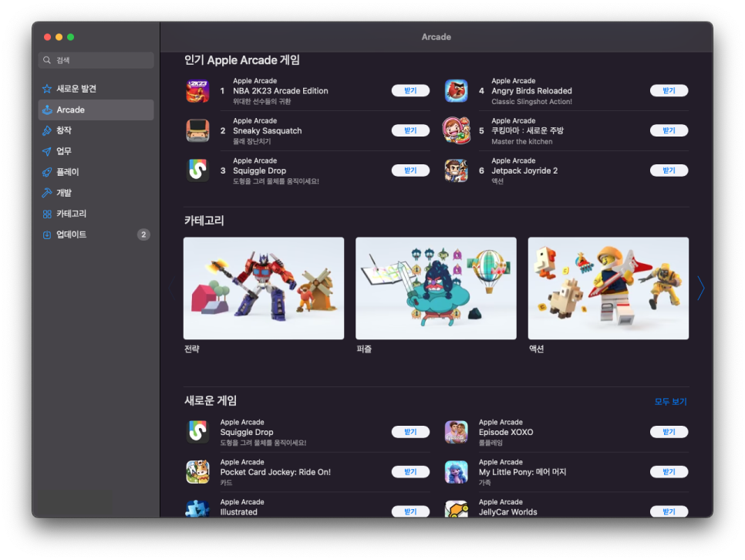Click 받기 for 쿠킹마마 : 새로운 주방

pyautogui.click(x=669, y=130)
